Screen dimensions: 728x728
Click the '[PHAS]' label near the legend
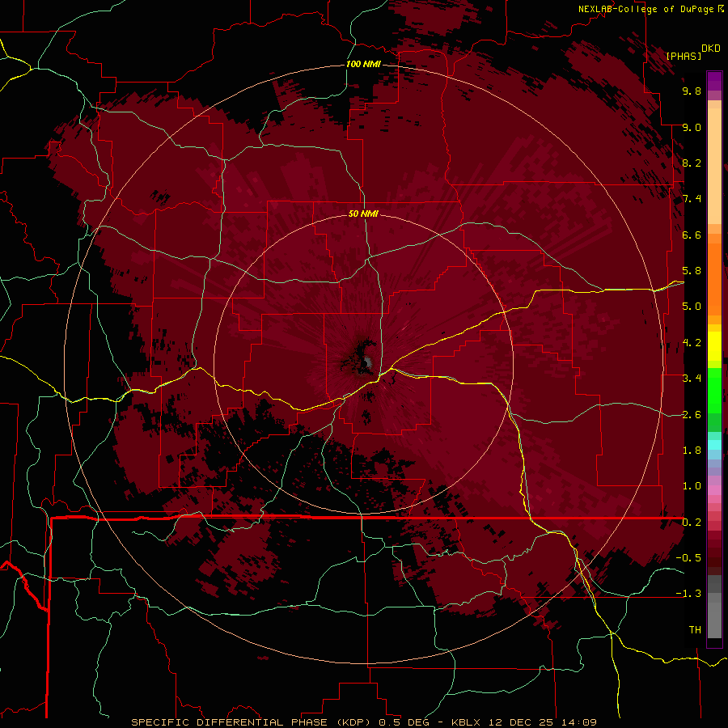coord(684,56)
